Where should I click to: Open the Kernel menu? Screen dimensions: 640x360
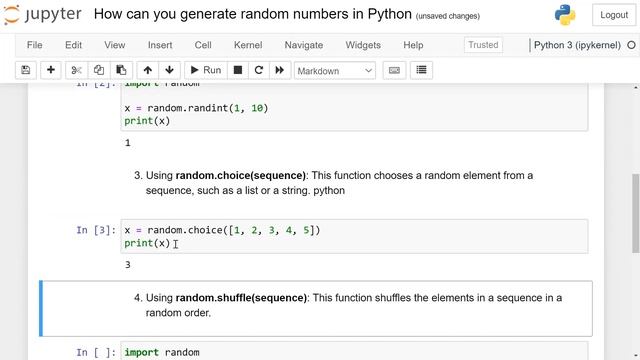point(248,45)
